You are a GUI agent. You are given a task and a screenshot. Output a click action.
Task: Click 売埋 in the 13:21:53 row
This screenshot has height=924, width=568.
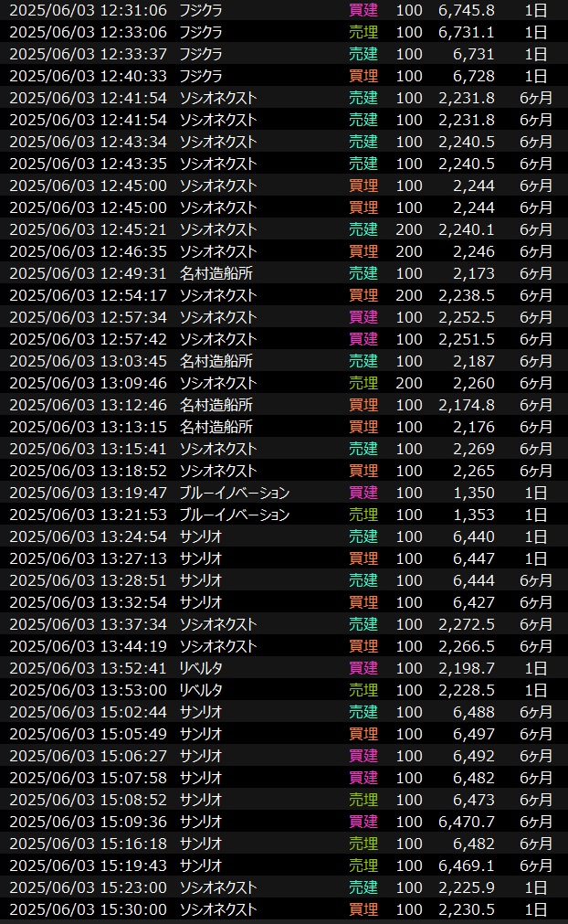(x=363, y=515)
